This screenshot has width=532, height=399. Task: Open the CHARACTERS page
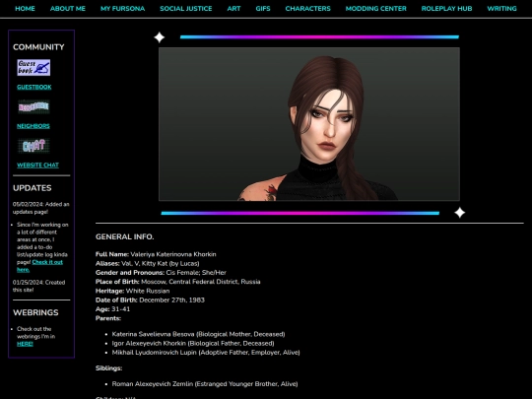point(307,9)
